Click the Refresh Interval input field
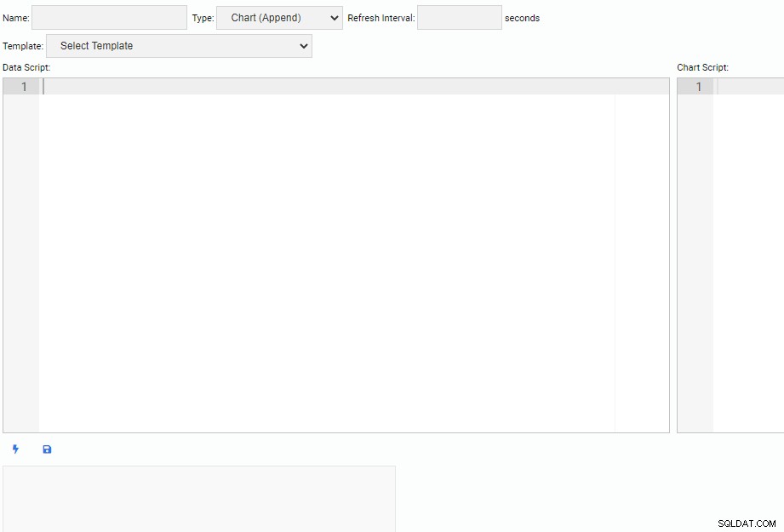 pos(460,18)
